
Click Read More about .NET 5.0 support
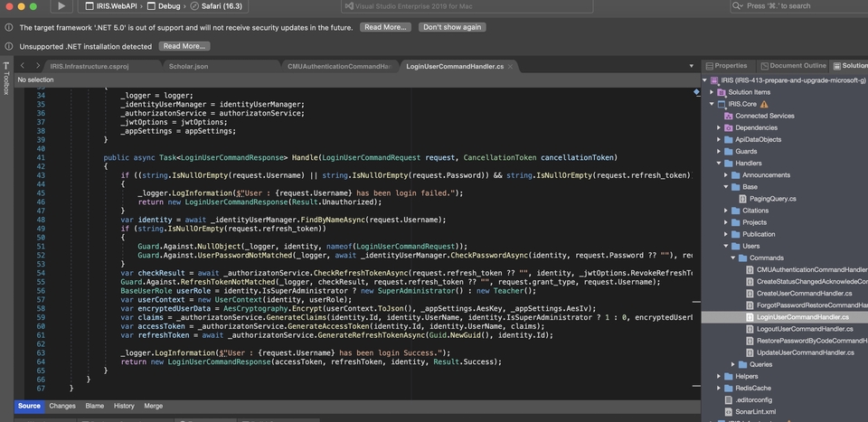click(x=385, y=27)
